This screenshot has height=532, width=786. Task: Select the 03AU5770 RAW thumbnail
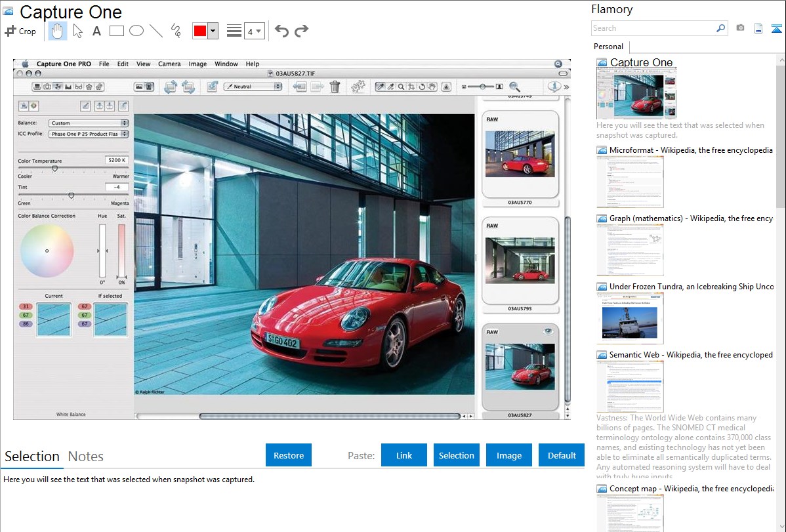[x=520, y=154]
